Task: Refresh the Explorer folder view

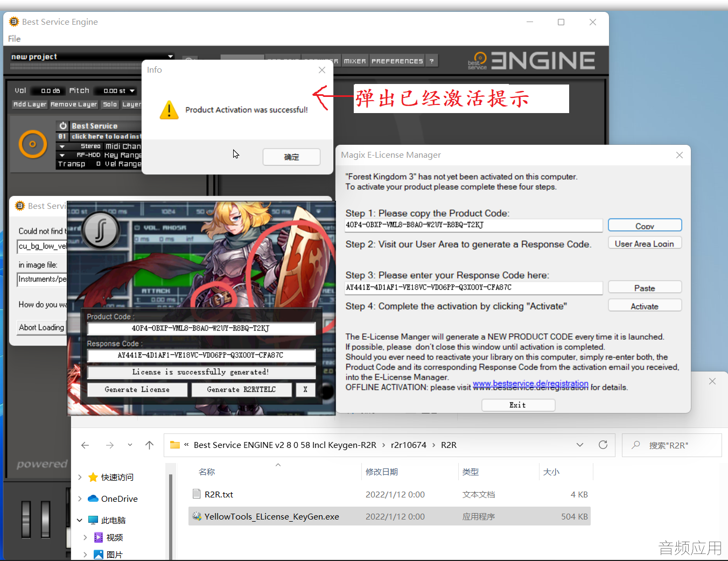Action: coord(603,445)
